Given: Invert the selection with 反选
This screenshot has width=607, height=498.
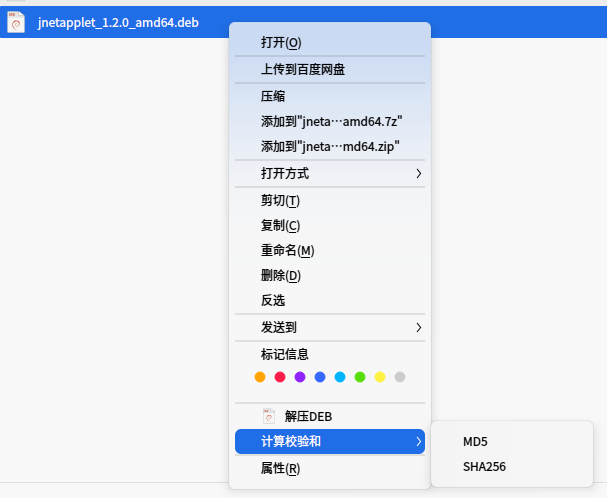Looking at the screenshot, I should click(x=330, y=301).
